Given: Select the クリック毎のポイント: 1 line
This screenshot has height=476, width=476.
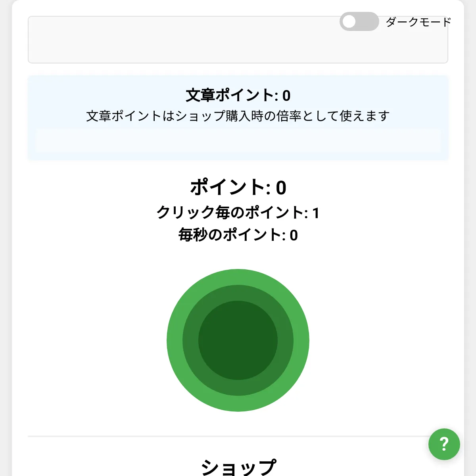Looking at the screenshot, I should tap(238, 212).
